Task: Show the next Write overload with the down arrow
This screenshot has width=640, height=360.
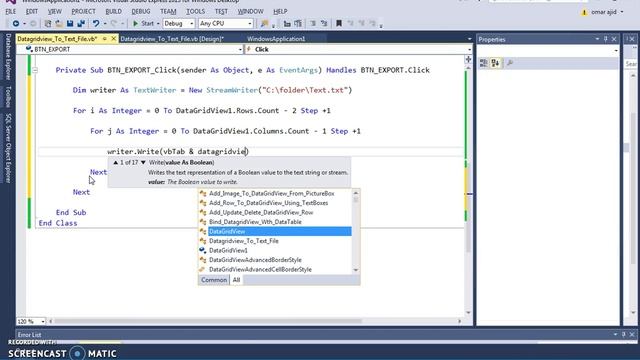Action: pos(143,162)
